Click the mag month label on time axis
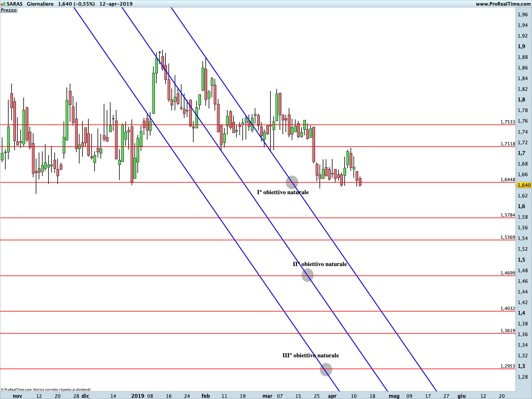The image size is (532, 399). (394, 396)
